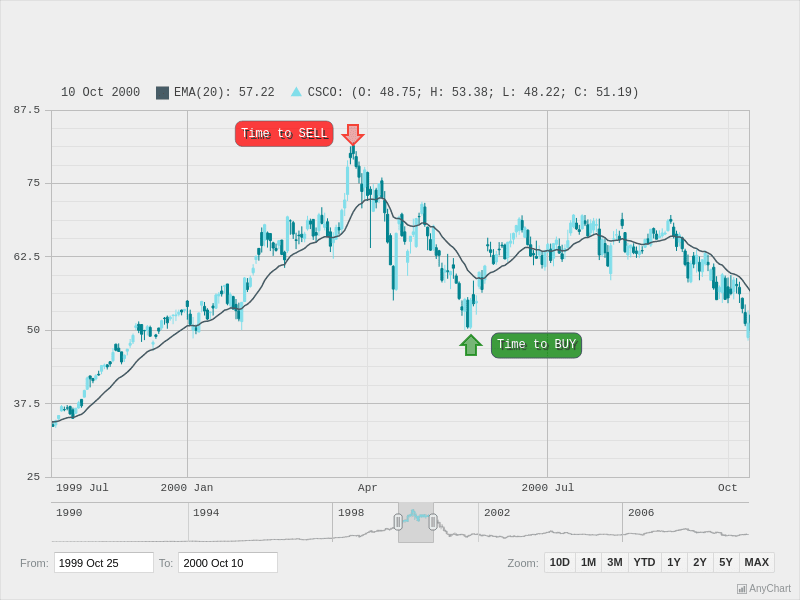The image size is (800, 600).
Task: Click the '2000 Jan' x-axis label
Action: pos(187,488)
